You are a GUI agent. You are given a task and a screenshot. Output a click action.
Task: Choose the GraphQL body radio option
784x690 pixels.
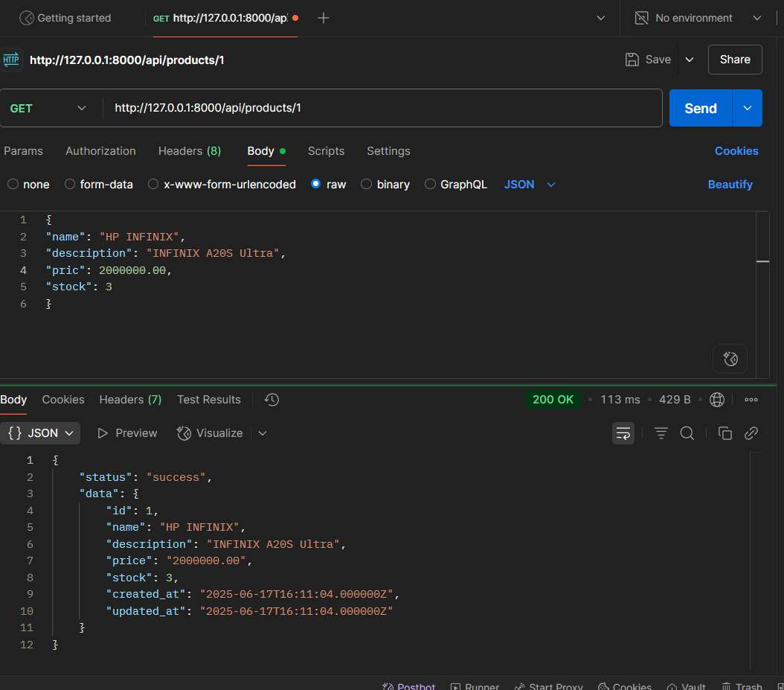tap(430, 185)
